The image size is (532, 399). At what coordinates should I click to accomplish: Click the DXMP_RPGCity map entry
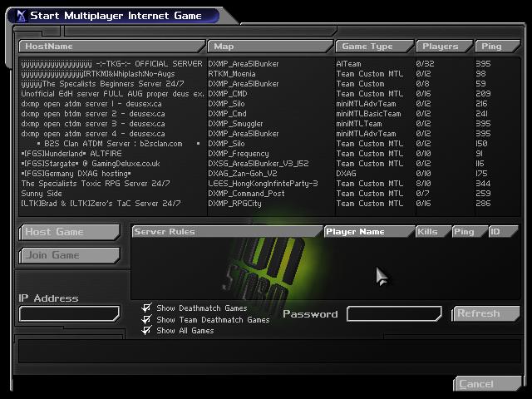(x=234, y=204)
